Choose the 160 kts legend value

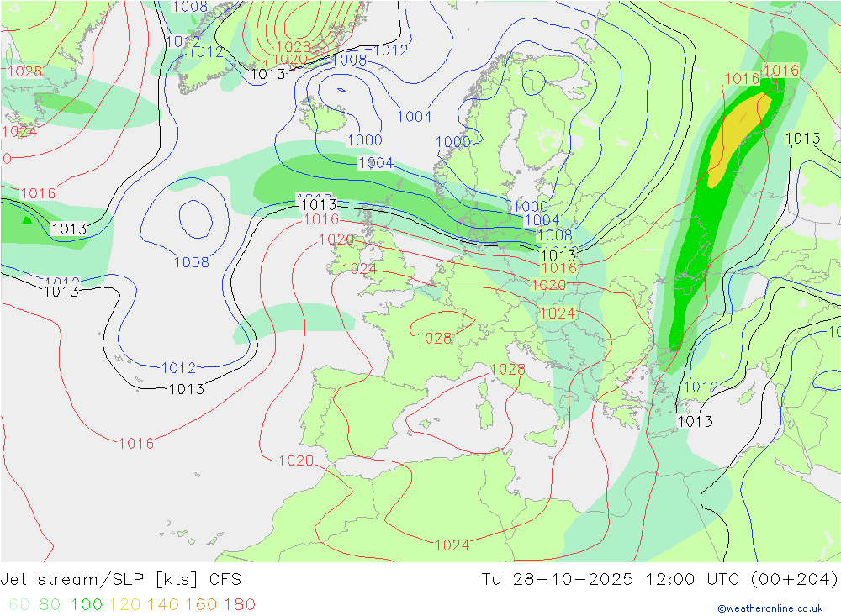(201, 604)
